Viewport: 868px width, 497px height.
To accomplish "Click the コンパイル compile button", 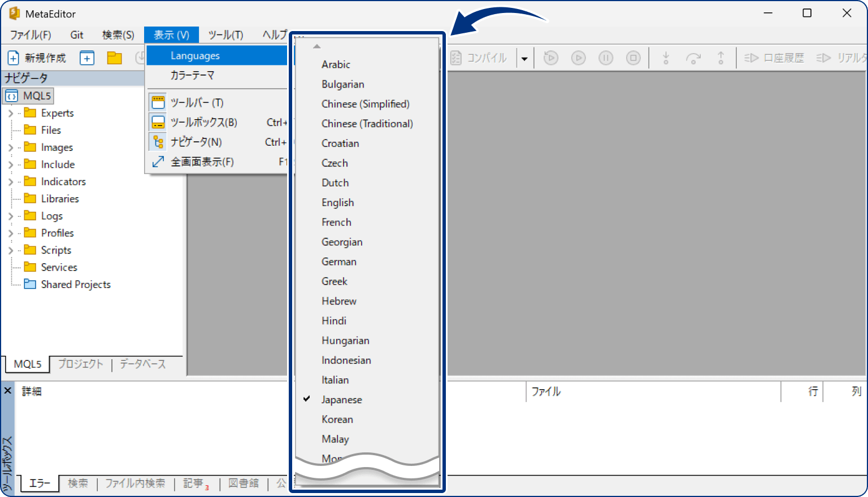I will click(x=480, y=58).
